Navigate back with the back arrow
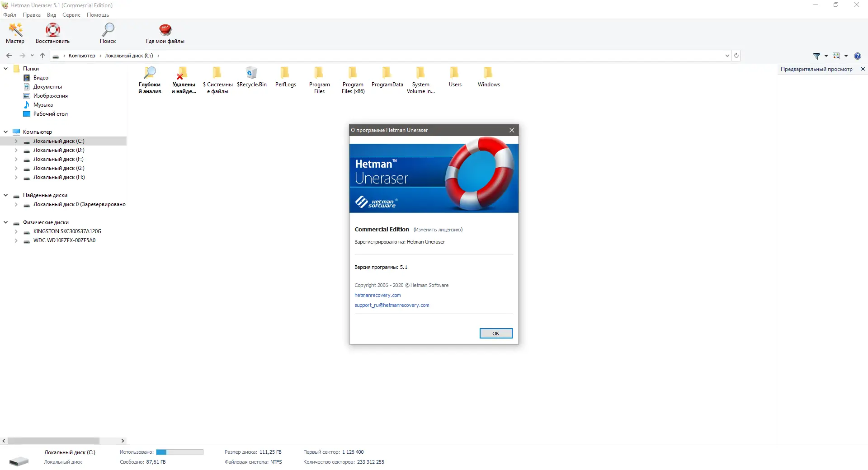This screenshot has width=868, height=470. [9, 55]
